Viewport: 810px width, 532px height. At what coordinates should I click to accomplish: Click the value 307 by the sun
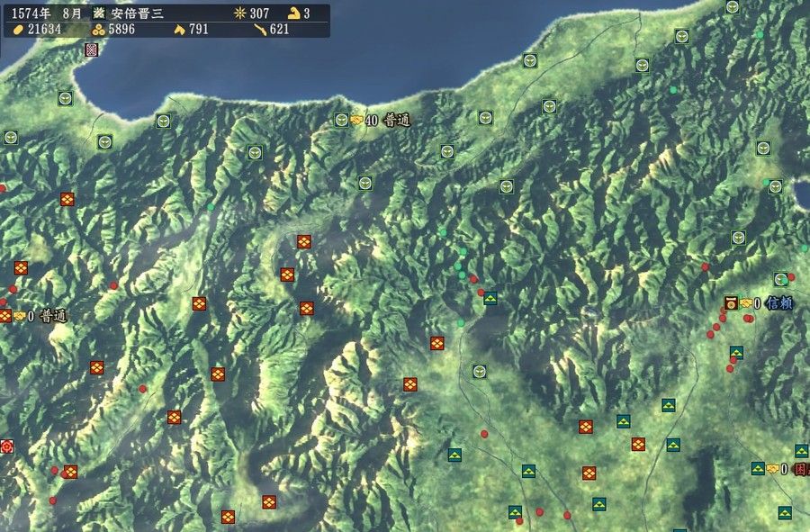(260, 14)
